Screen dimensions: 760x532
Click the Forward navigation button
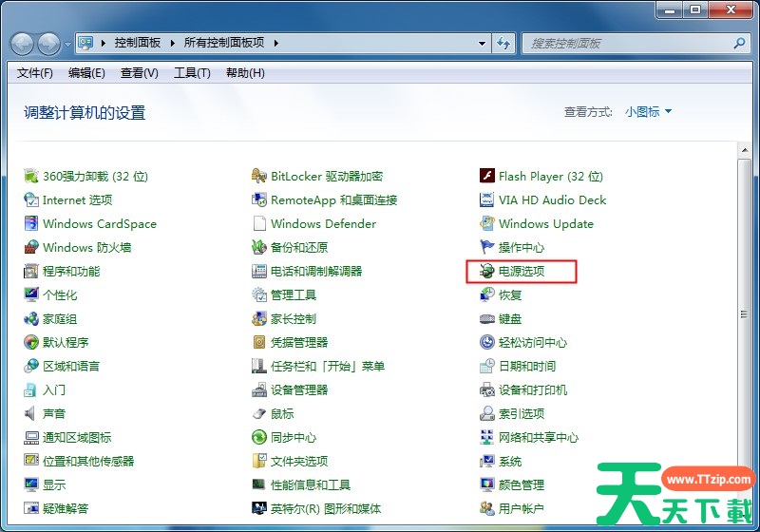click(x=49, y=44)
